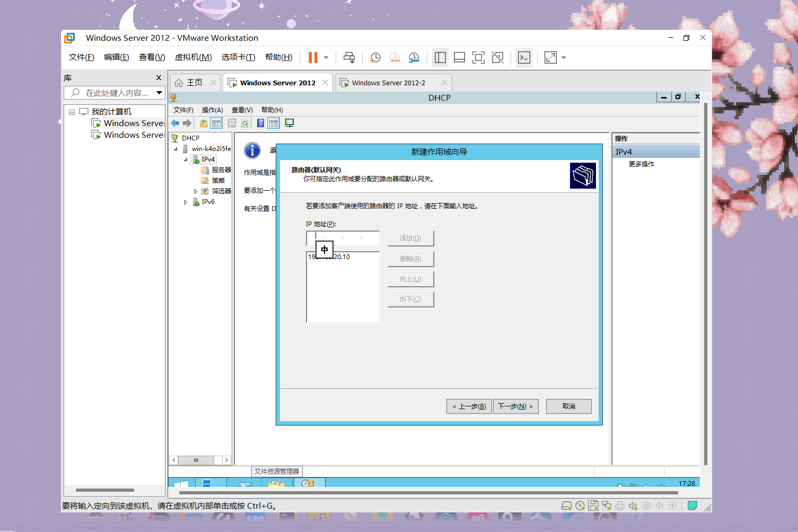Click the network adapter status icon

[x=606, y=506]
